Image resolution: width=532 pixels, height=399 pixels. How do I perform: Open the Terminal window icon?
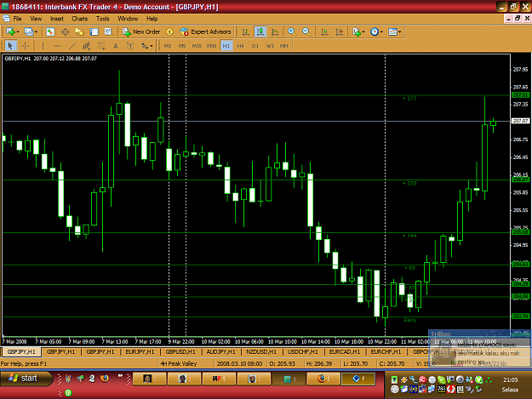(x=94, y=31)
